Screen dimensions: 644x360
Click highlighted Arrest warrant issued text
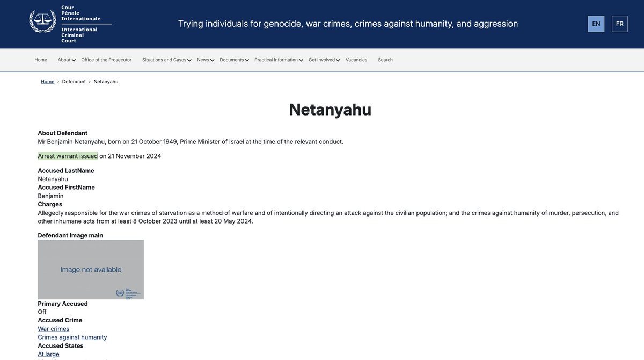[68, 156]
